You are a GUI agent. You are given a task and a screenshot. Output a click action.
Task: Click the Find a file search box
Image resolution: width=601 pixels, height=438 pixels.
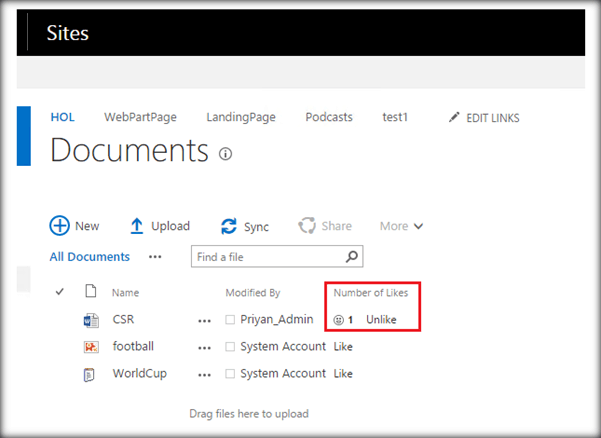(x=266, y=257)
